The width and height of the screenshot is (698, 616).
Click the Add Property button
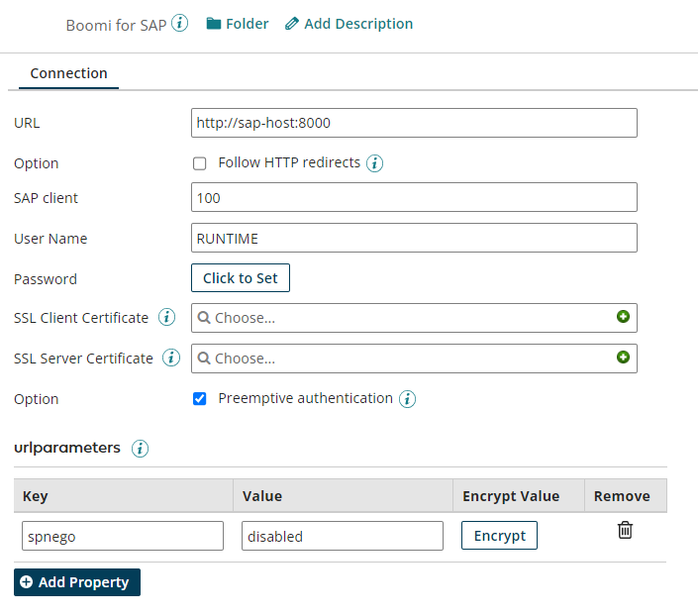coord(77,582)
